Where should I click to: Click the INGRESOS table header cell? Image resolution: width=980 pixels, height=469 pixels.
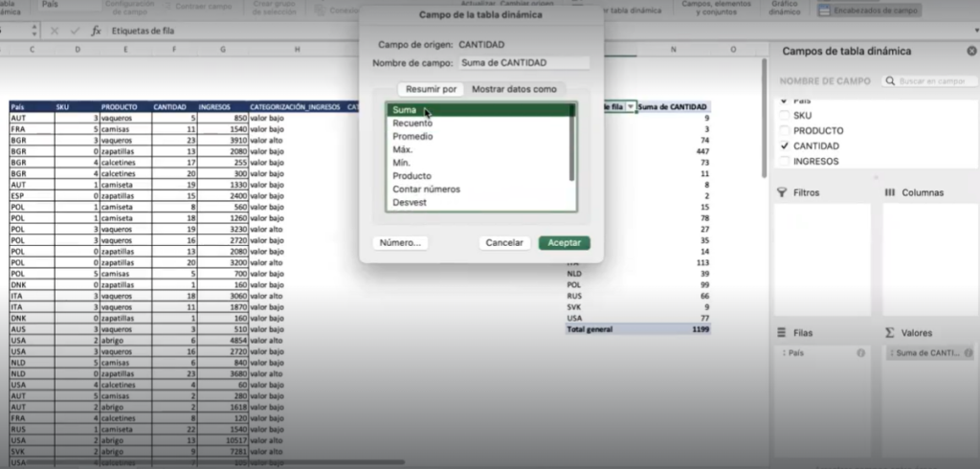coord(222,107)
